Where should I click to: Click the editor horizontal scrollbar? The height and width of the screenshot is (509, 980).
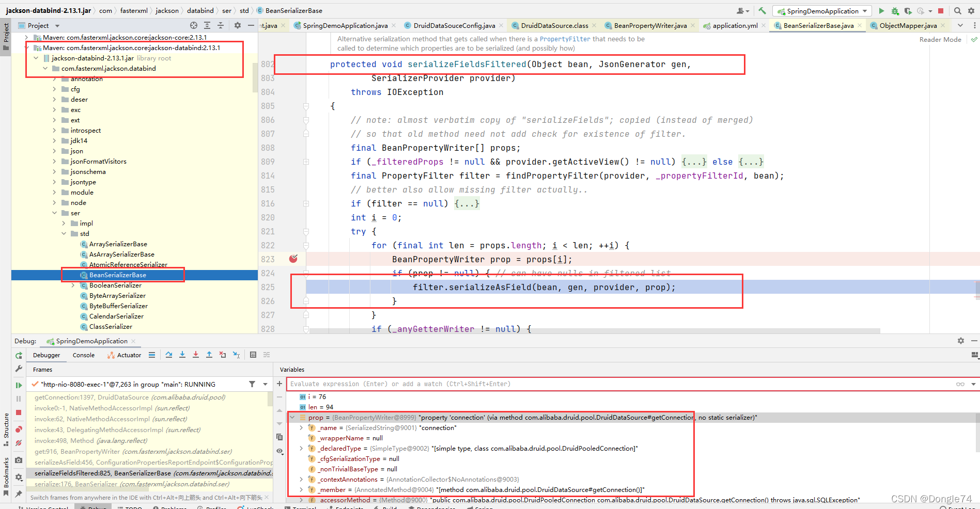(595, 331)
